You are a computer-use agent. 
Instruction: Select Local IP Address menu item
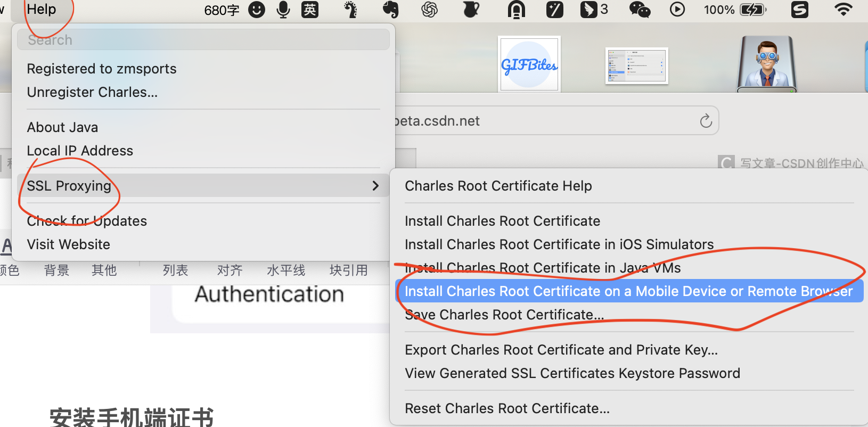[x=80, y=151]
